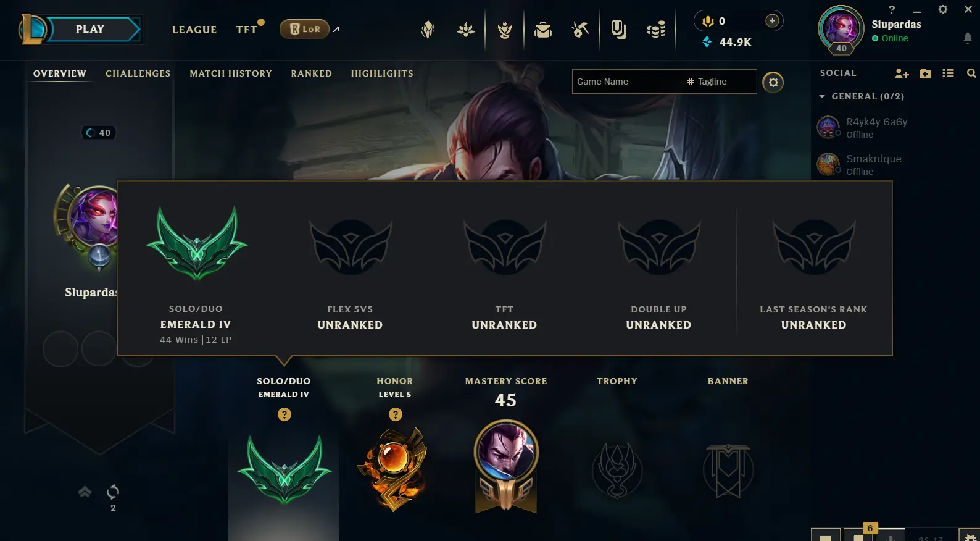The image size is (980, 541).
Task: Click the add friend folder icon
Action: click(925, 73)
